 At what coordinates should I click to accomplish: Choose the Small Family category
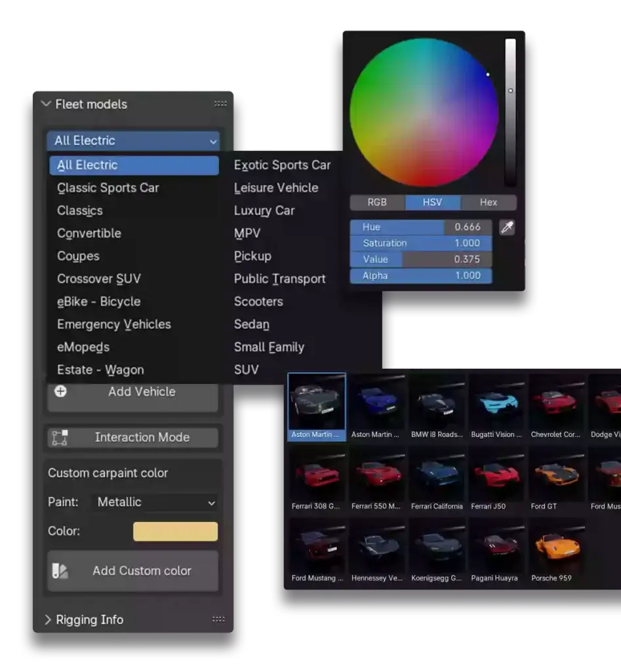269,346
